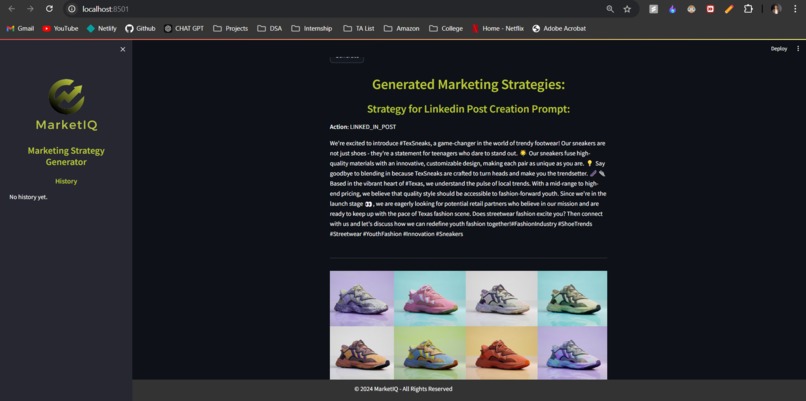Open the Home - Netflix bookmark
This screenshot has height=401, width=806.
(x=498, y=28)
